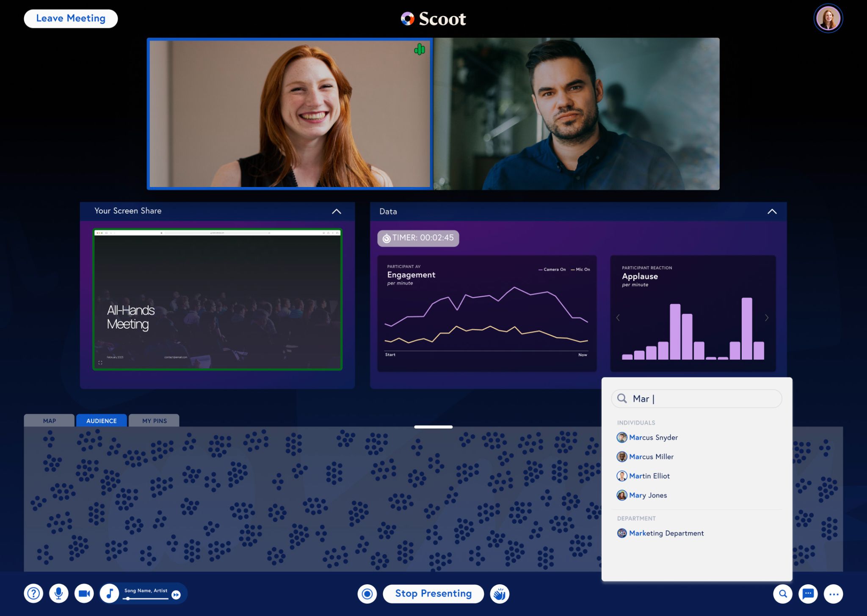Skip to next song
The image size is (867, 616).
[x=176, y=595]
